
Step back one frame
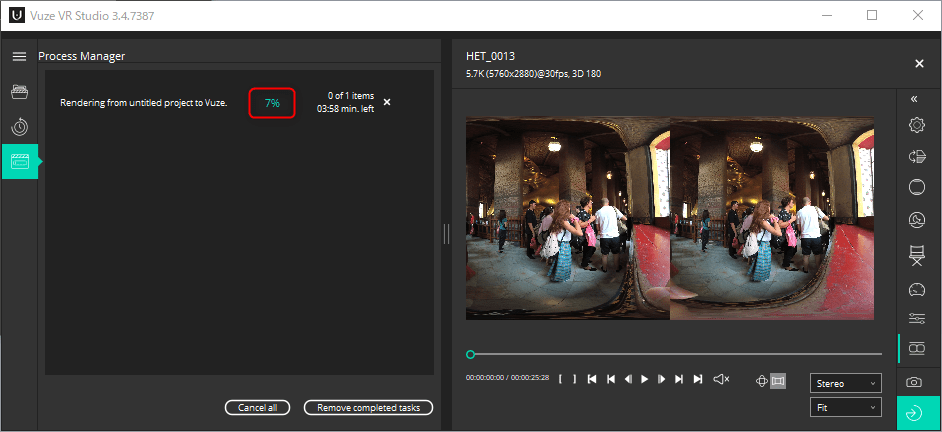pyautogui.click(x=628, y=379)
